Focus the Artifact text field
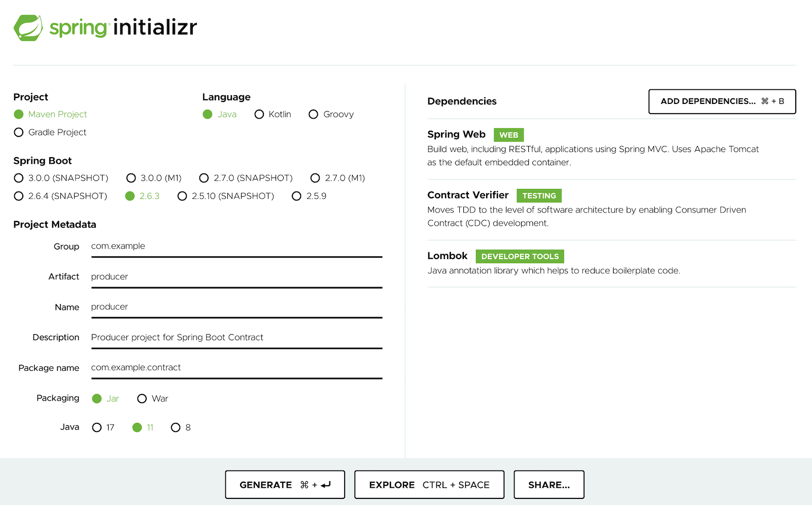812x505 pixels. tap(236, 277)
